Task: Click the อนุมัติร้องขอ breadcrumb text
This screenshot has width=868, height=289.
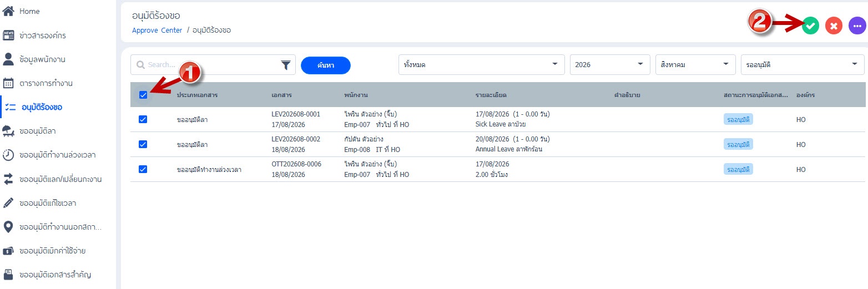Action: [211, 30]
